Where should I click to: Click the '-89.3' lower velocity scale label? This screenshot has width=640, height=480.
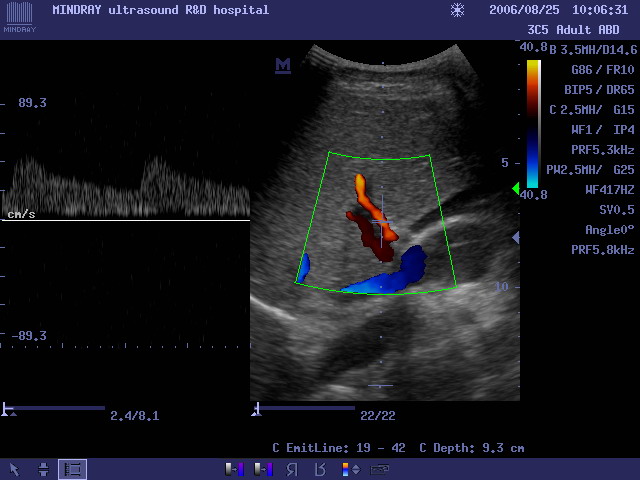[x=29, y=336]
